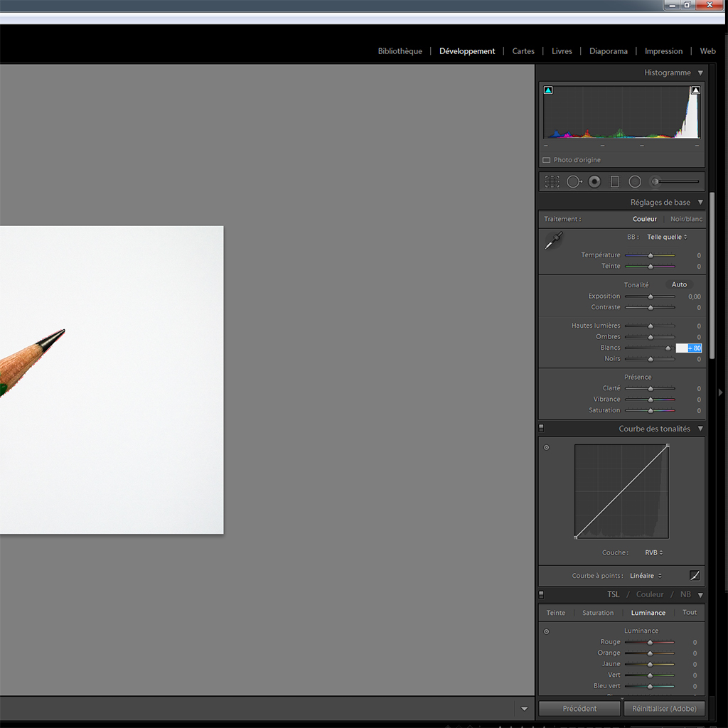This screenshot has height=728, width=728.
Task: Open the BB Telle quelle dropdown
Action: pyautogui.click(x=667, y=237)
